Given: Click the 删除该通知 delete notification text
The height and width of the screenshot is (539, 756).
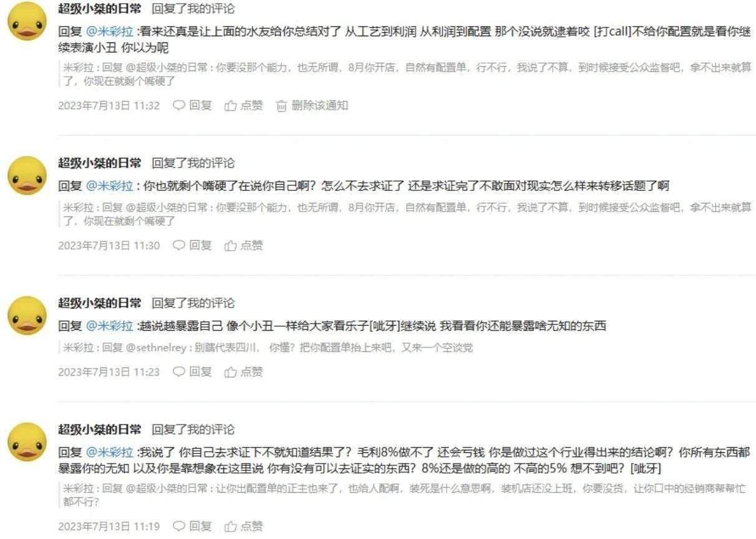Looking at the screenshot, I should click(320, 105).
